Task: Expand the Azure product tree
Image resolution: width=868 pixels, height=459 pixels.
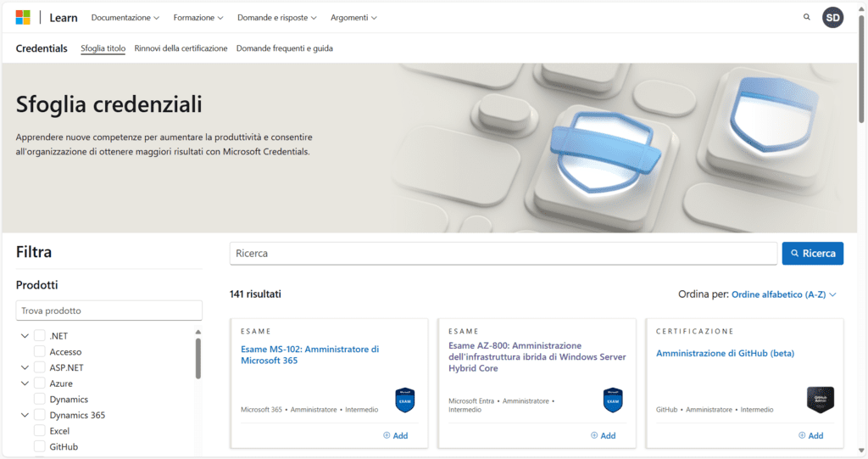Action: click(25, 383)
